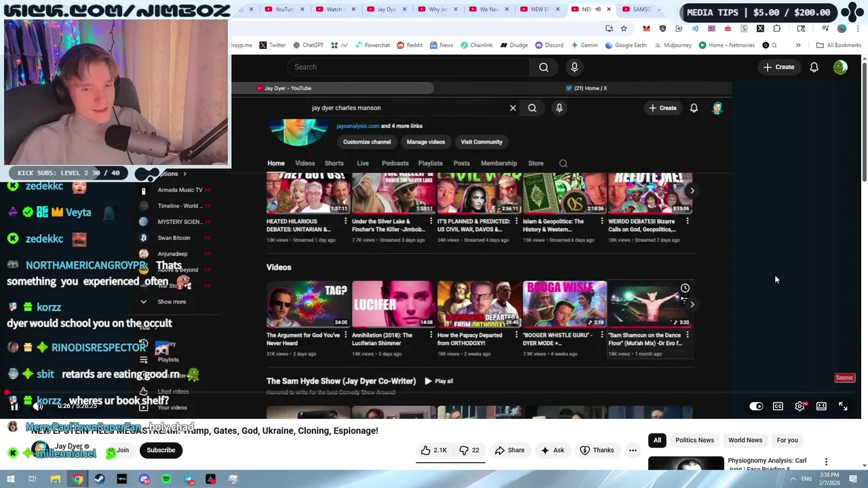Open the Home channel tab
The width and height of the screenshot is (868, 488).
(276, 163)
